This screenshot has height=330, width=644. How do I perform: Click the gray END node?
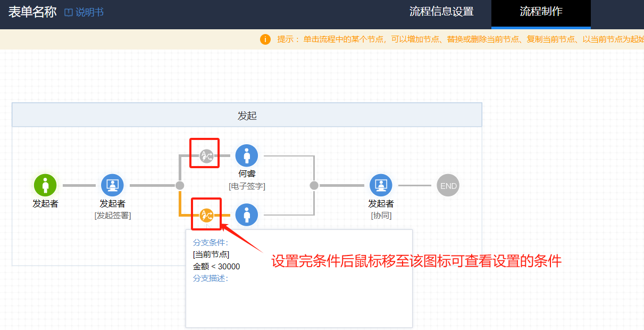tap(448, 186)
